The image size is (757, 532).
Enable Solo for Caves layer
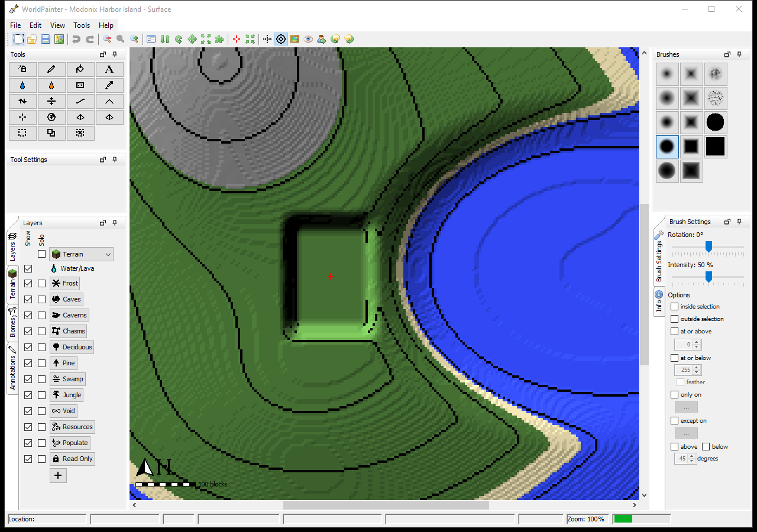coord(41,300)
